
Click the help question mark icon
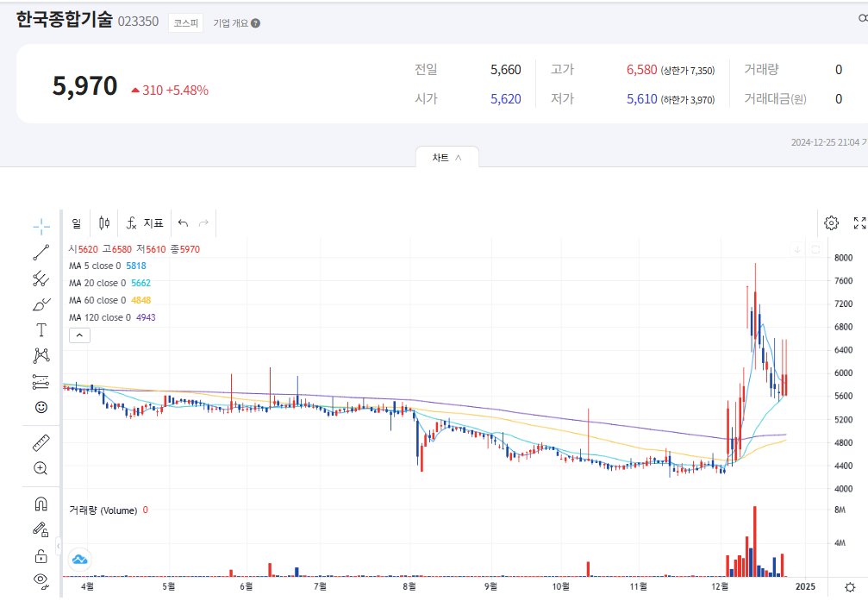click(255, 22)
